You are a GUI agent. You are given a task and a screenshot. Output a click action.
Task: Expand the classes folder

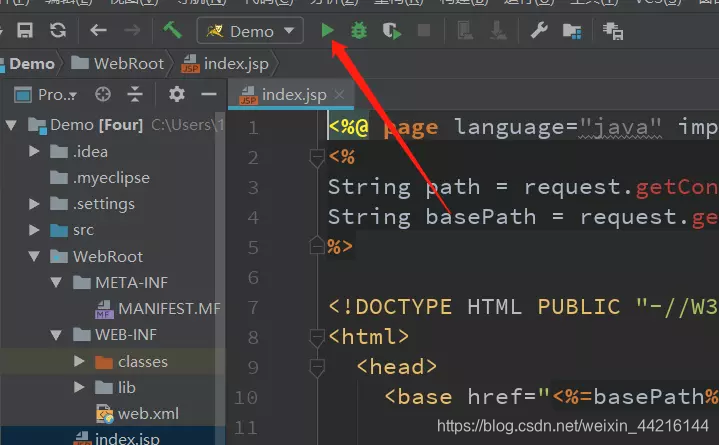[x=79, y=362]
